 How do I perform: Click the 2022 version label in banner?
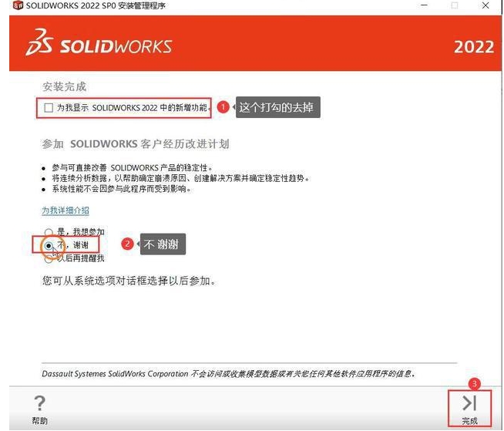click(474, 47)
